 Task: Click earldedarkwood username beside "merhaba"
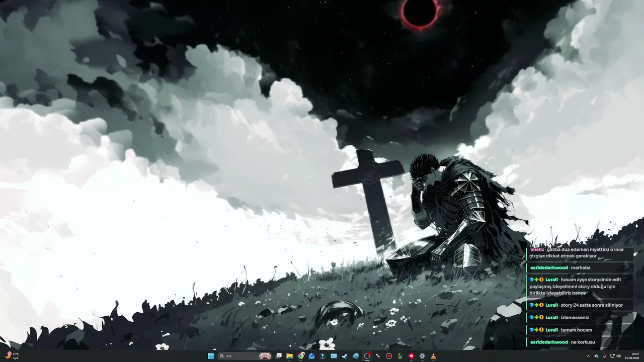pyautogui.click(x=549, y=267)
